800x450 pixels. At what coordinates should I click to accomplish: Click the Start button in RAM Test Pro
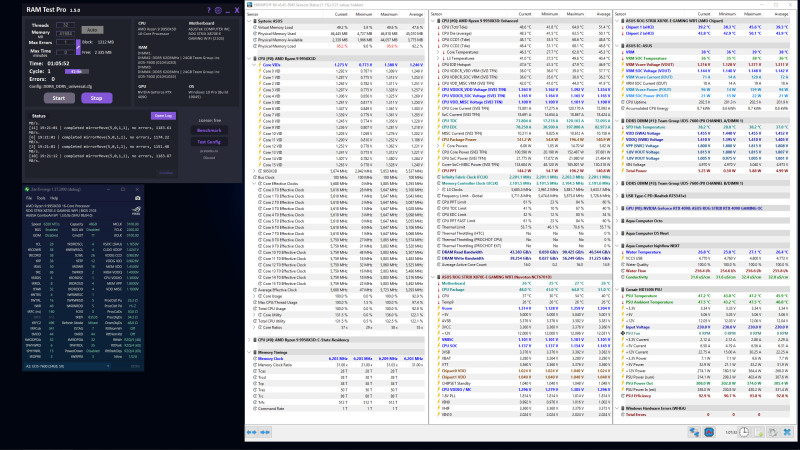(x=59, y=98)
